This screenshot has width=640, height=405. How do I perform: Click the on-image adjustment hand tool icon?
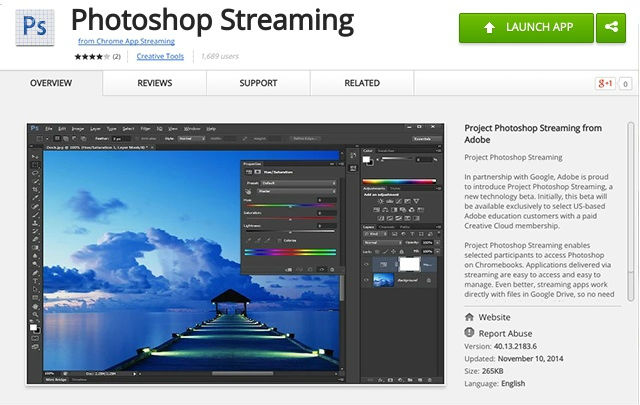pos(248,191)
